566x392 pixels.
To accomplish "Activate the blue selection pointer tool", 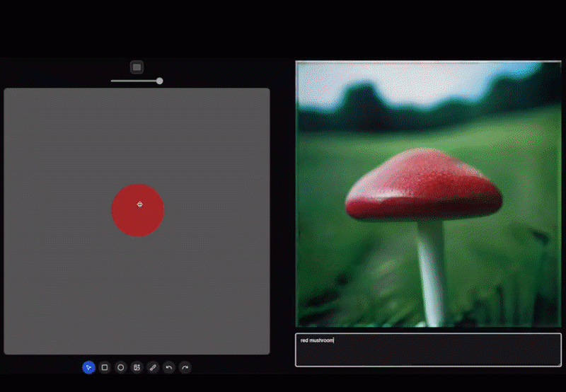I will point(88,367).
